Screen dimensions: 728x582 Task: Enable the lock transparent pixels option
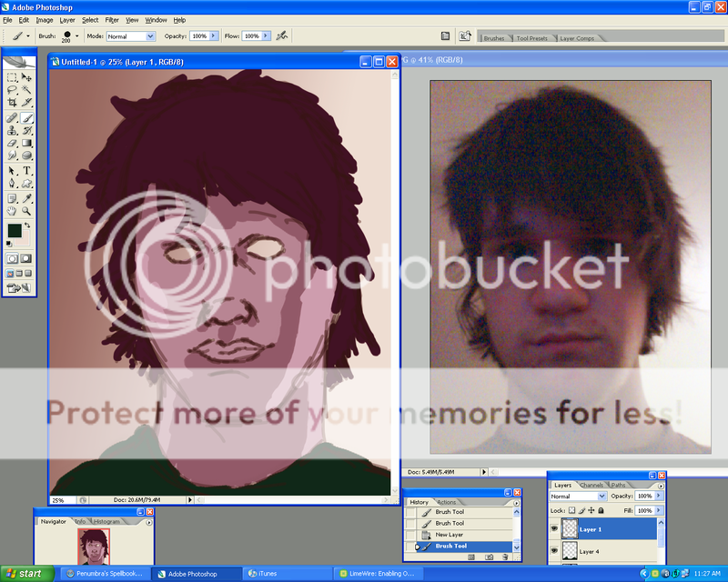[x=571, y=511]
